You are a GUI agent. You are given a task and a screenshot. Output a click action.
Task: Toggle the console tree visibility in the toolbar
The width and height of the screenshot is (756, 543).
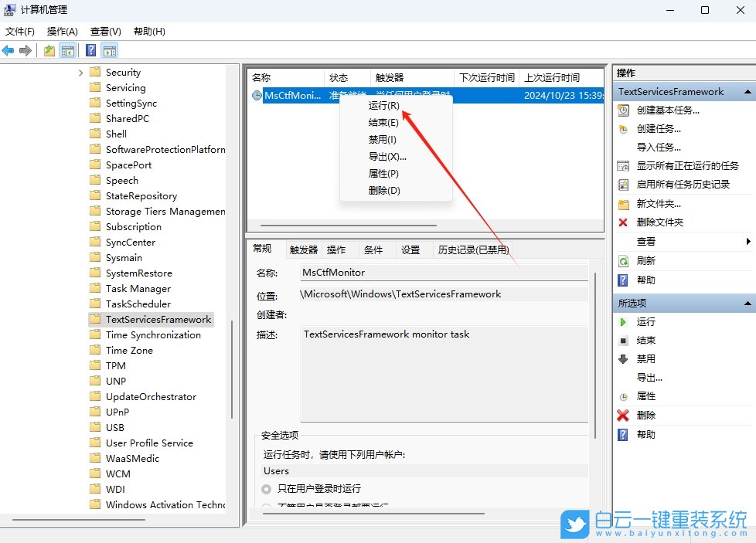67,49
